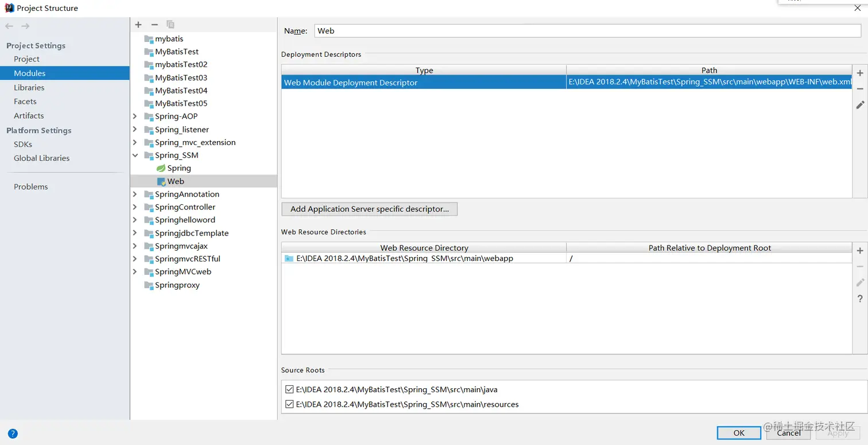868x445 pixels.
Task: Select the Web Module Deployment Descriptor row
Action: 424,82
